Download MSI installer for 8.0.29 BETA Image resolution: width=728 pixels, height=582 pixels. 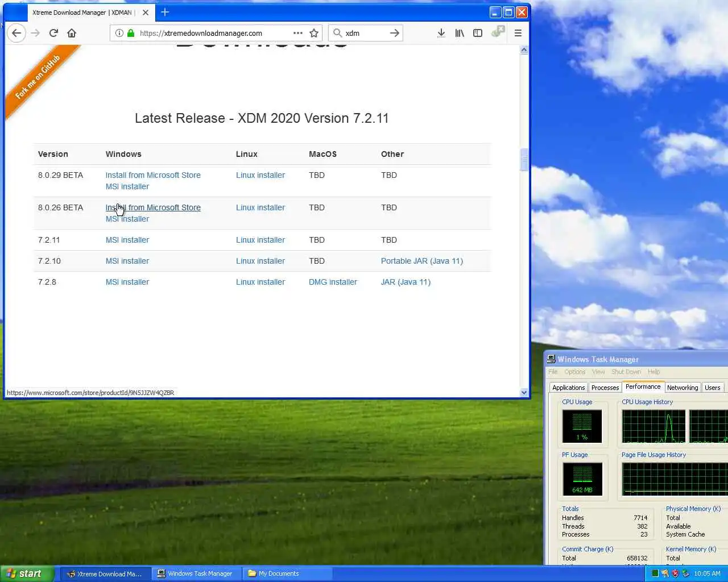coord(127,186)
